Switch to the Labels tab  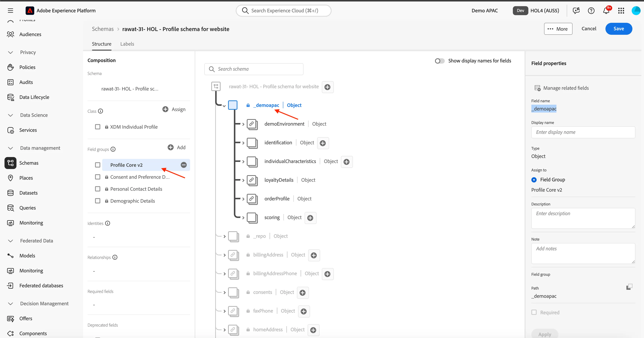point(127,44)
